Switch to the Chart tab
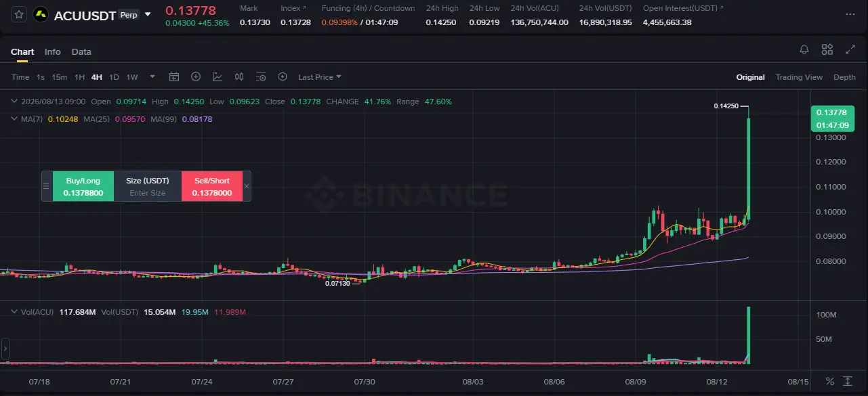868x396 pixels. pyautogui.click(x=22, y=52)
